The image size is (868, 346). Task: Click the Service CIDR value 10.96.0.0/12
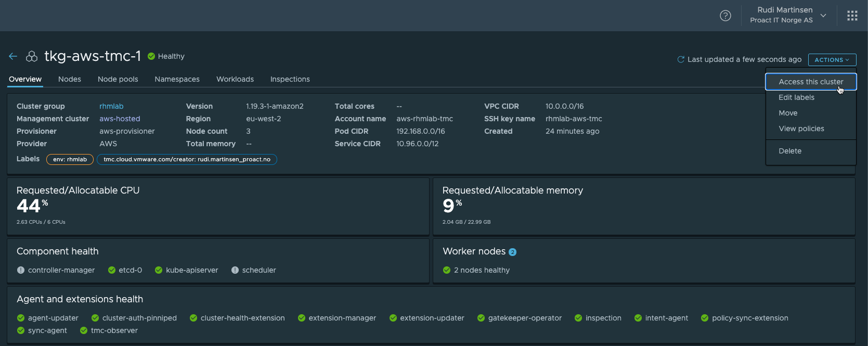pyautogui.click(x=418, y=144)
